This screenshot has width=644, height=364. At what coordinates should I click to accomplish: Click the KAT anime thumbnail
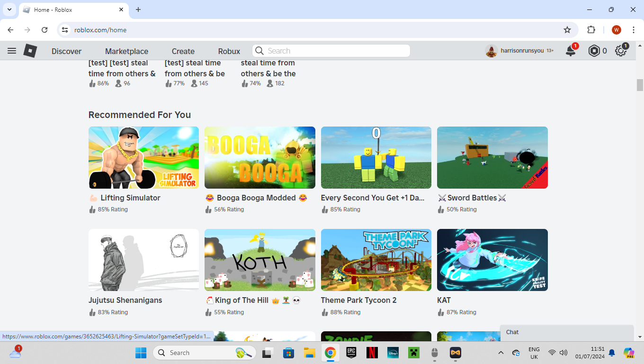[x=492, y=260]
